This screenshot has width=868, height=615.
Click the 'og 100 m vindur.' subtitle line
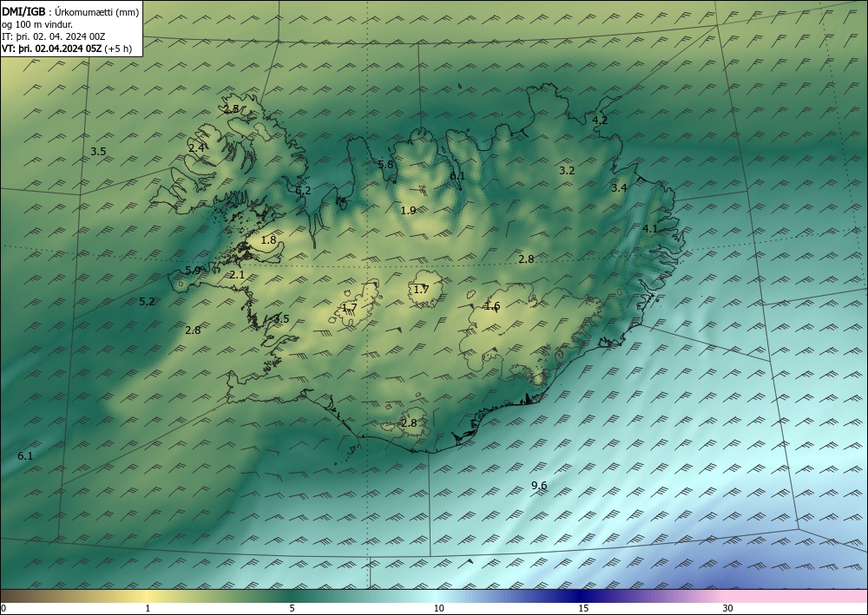(x=37, y=24)
